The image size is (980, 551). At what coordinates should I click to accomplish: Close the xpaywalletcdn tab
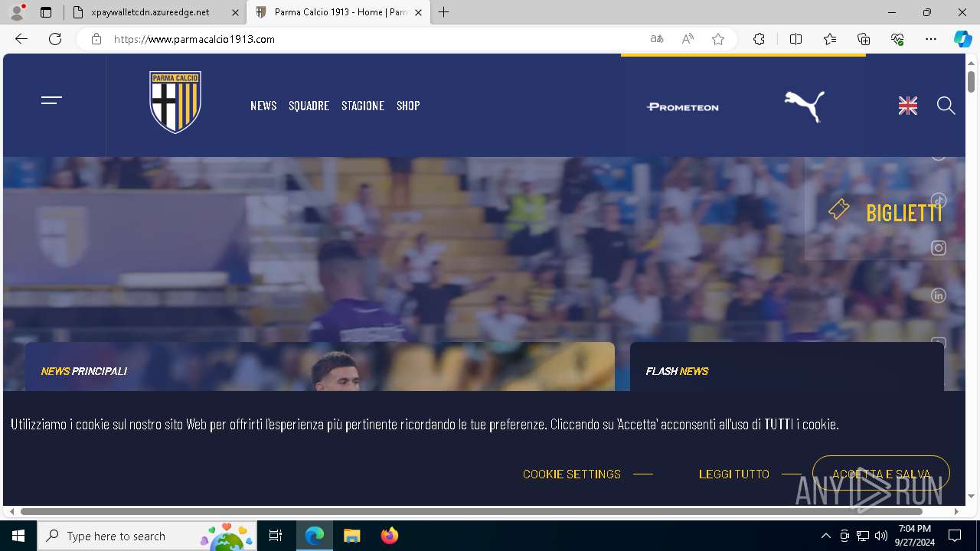235,12
